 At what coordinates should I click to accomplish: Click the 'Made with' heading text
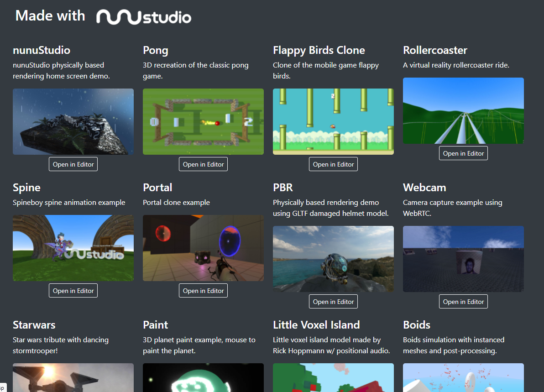tap(50, 16)
